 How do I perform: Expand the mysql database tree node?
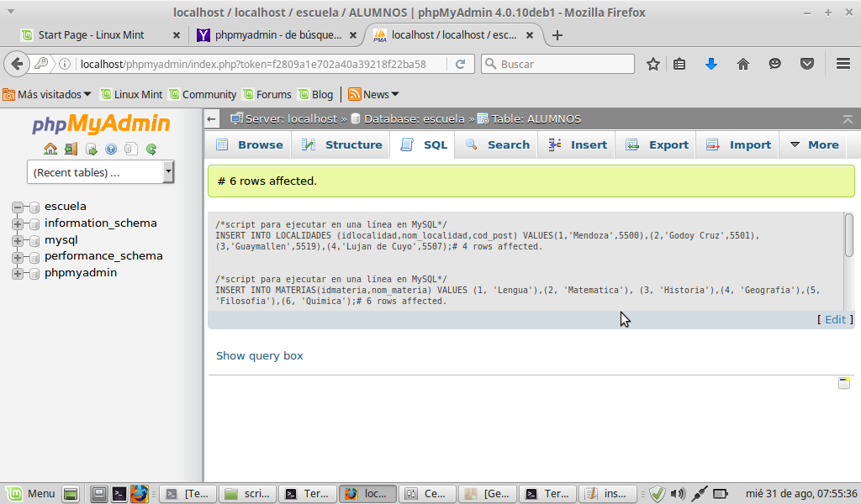(x=17, y=240)
